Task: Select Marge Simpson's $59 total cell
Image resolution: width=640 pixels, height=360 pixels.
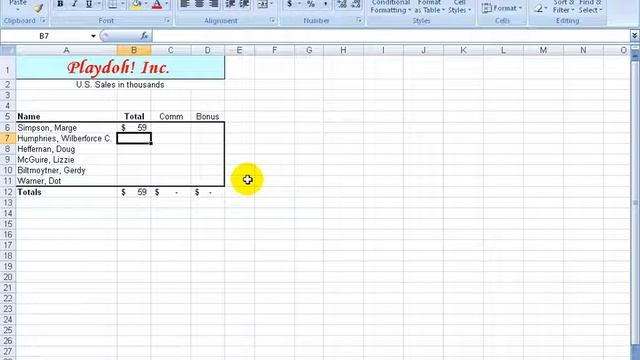Action: coord(134,128)
